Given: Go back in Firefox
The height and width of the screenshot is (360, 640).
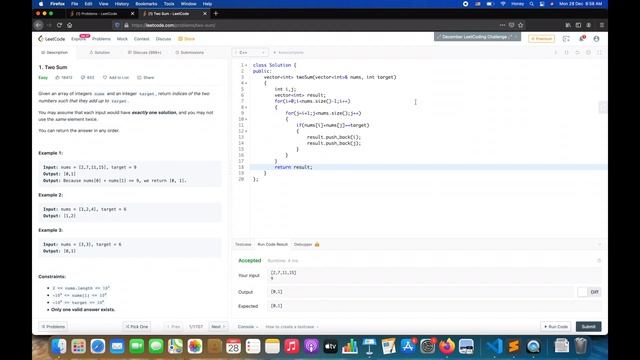Looking at the screenshot, I should tap(39, 25).
